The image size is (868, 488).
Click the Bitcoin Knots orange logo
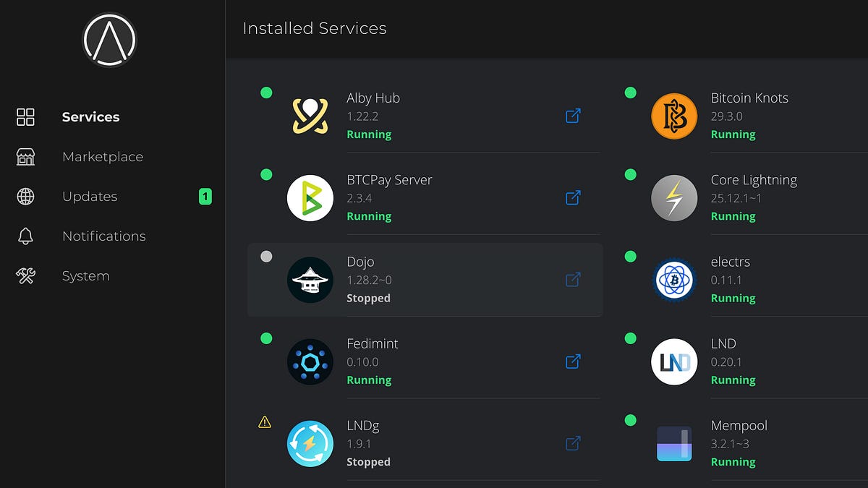[674, 116]
